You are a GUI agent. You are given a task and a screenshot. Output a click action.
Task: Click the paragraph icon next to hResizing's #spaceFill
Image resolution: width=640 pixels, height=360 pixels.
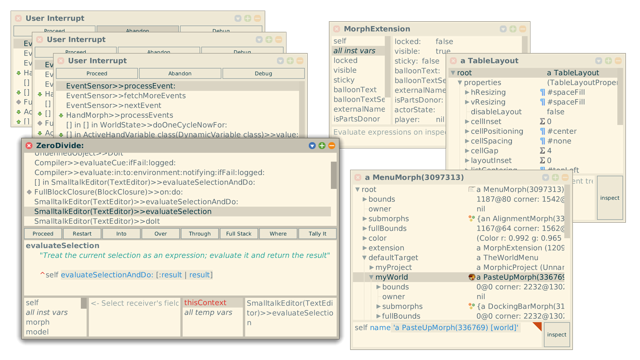(542, 92)
